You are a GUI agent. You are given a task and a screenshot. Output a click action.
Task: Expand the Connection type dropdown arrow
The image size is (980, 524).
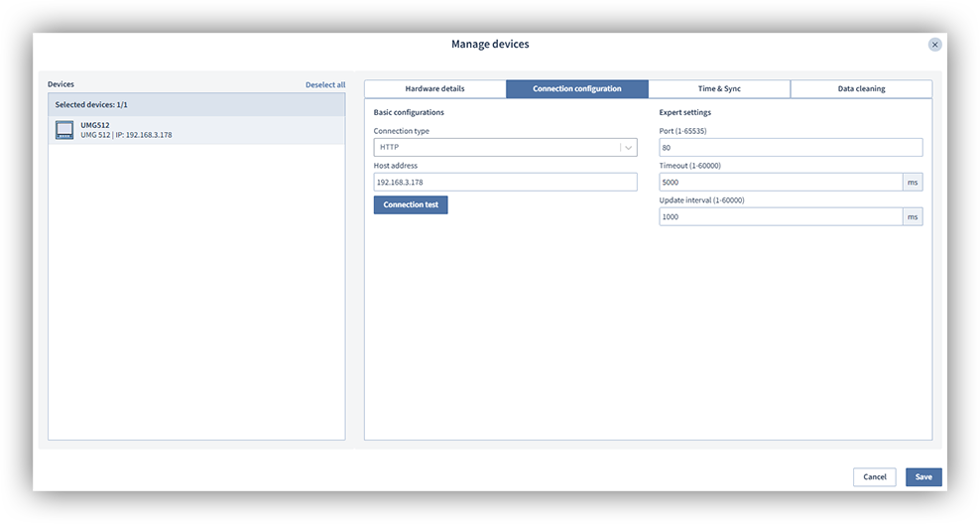click(x=628, y=148)
